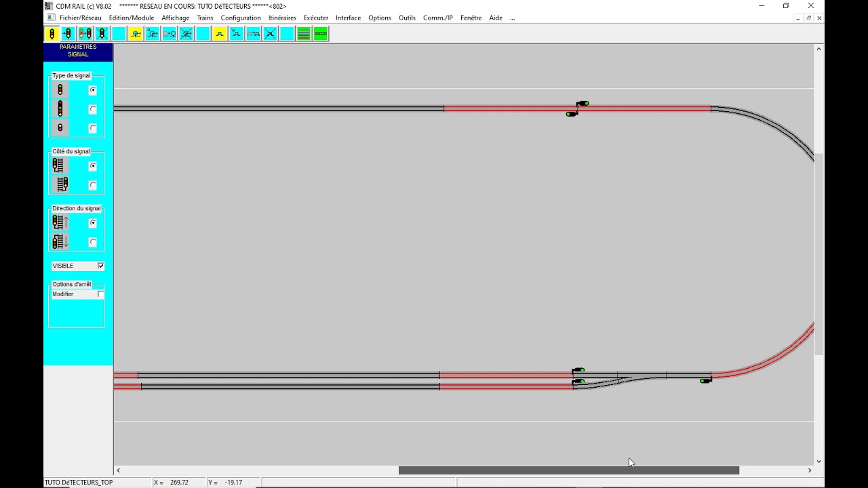Select the delete-actuator tool with crossed circle
The width and height of the screenshot is (868, 488).
186,33
